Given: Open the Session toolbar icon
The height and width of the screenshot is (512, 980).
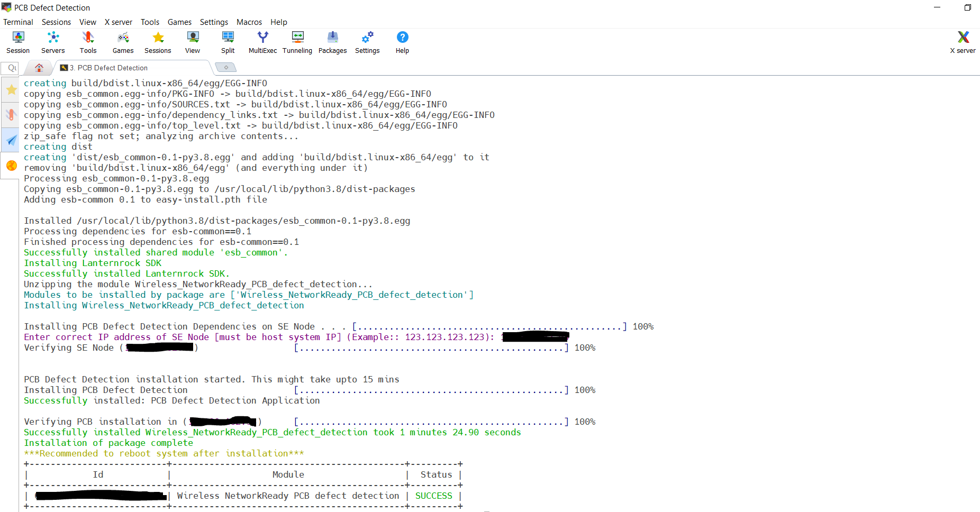Looking at the screenshot, I should coord(18,42).
